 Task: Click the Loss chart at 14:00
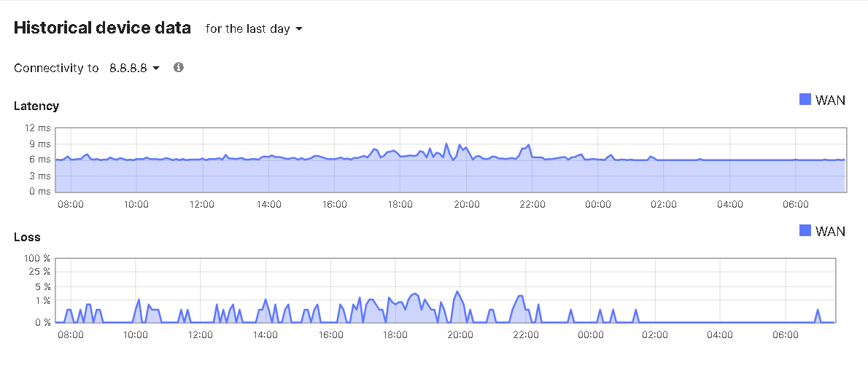pos(266,300)
